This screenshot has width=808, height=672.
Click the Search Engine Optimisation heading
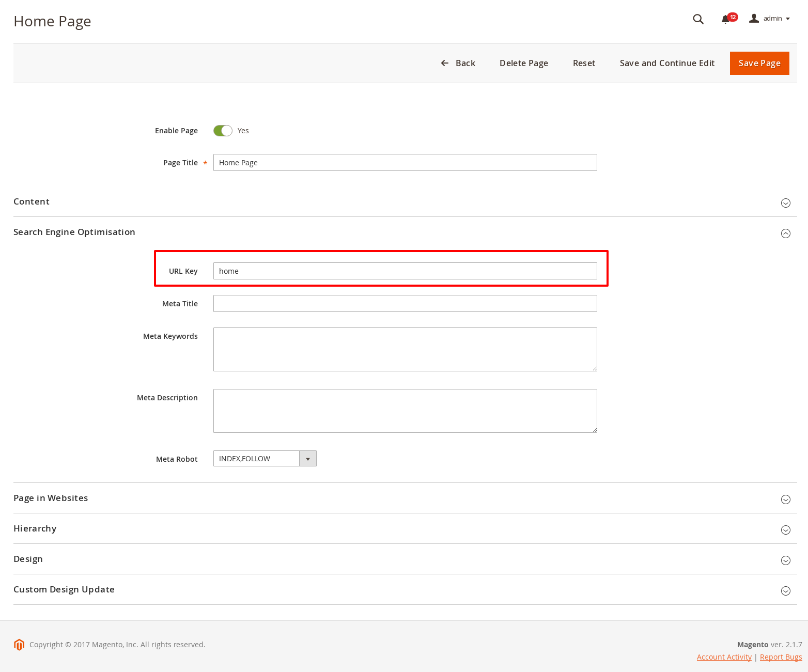[74, 232]
